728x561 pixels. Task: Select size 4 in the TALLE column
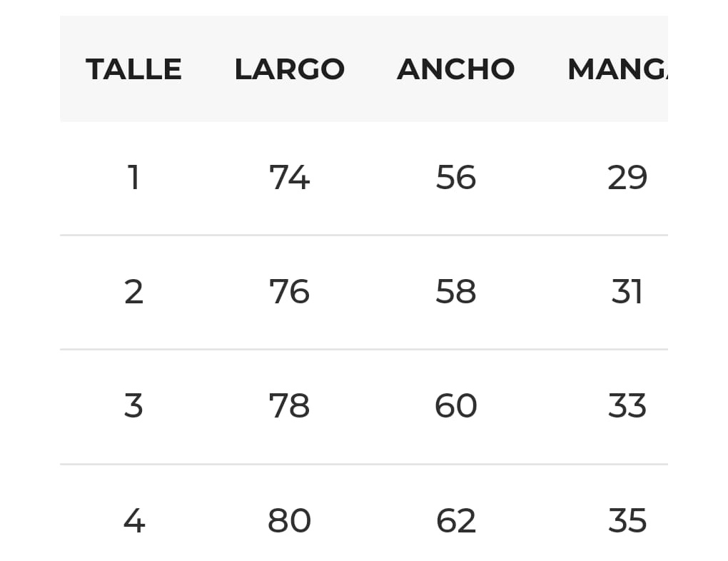(x=133, y=520)
